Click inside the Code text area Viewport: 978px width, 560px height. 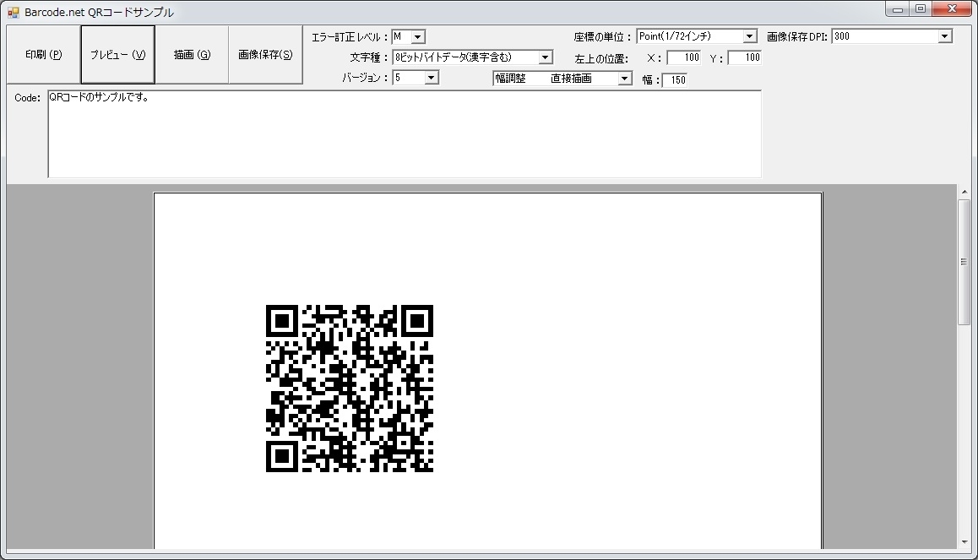click(405, 134)
